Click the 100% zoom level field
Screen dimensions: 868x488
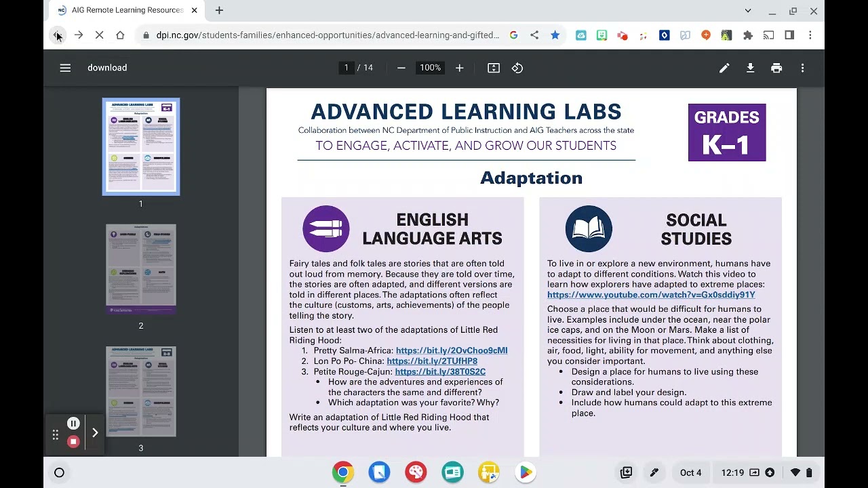coord(430,68)
